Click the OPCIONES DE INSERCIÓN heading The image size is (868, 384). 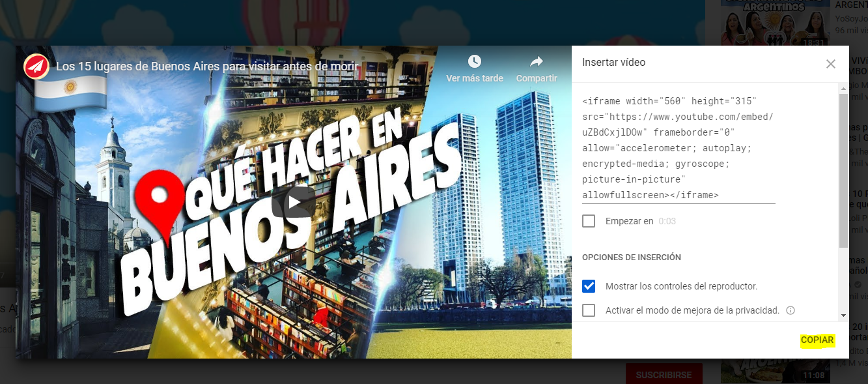tap(632, 258)
